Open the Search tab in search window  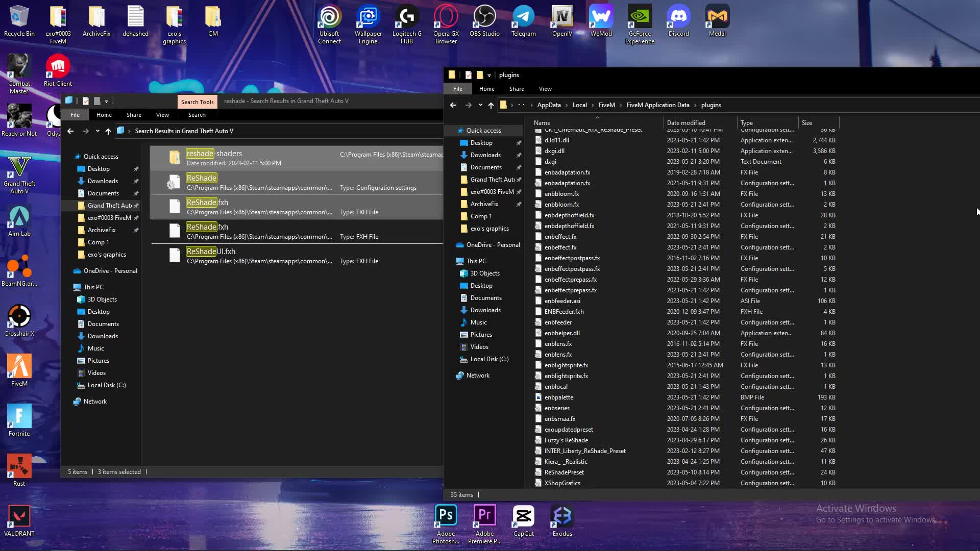pos(197,115)
